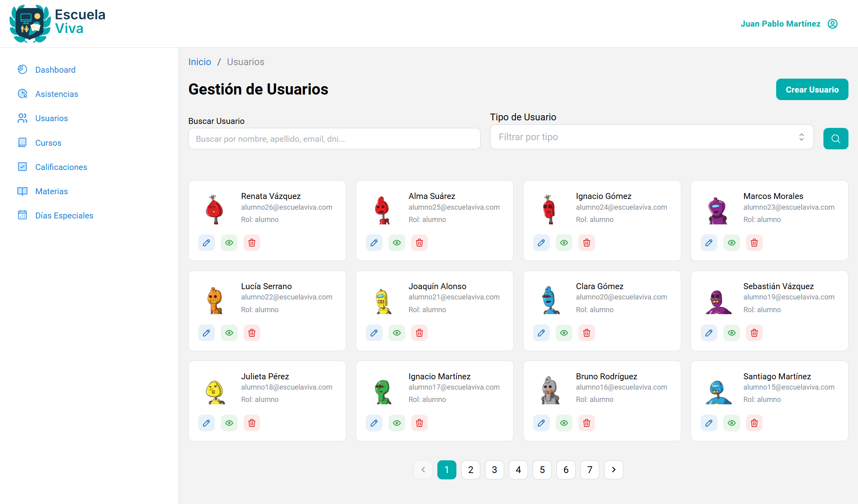Image resolution: width=858 pixels, height=504 pixels.
Task: Click the Inicio breadcrumb link
Action: [200, 62]
